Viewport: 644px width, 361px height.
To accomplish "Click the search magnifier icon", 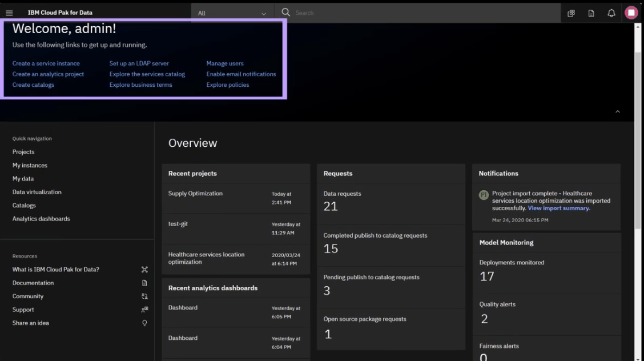I will [286, 13].
